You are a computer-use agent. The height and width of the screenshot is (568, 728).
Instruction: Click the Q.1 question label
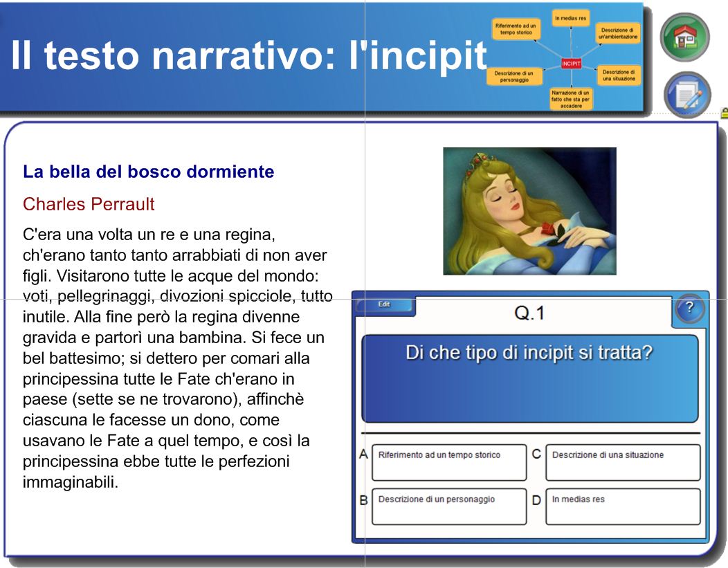(x=529, y=313)
